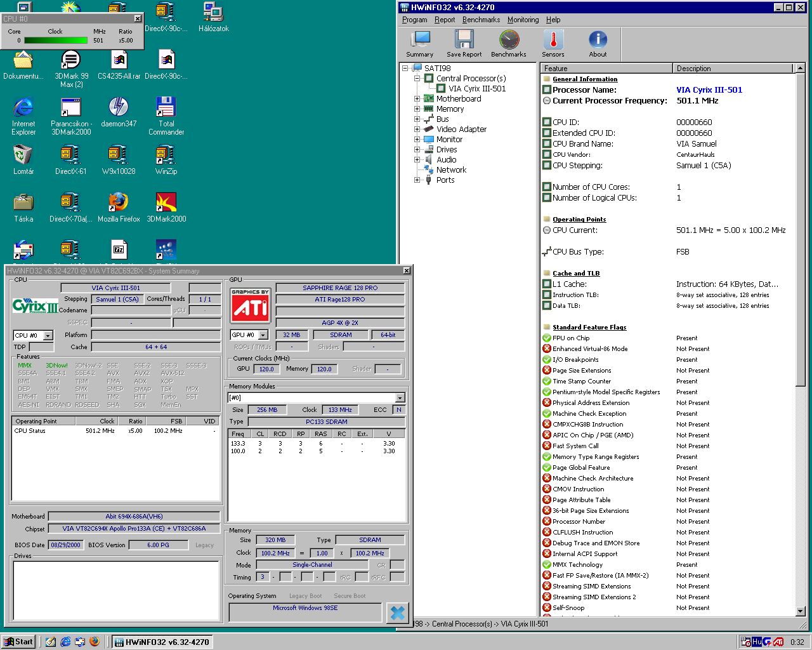812x650 pixels.
Task: Expand the Video Adapter tree node
Action: point(417,129)
